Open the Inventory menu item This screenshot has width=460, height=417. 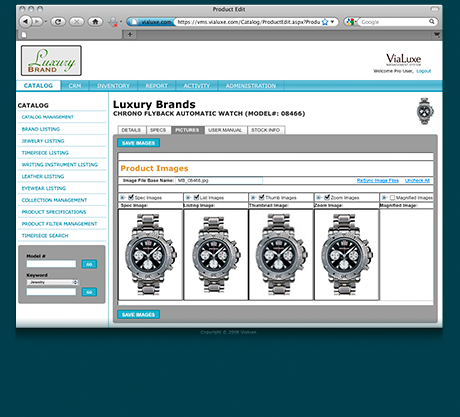[x=113, y=86]
